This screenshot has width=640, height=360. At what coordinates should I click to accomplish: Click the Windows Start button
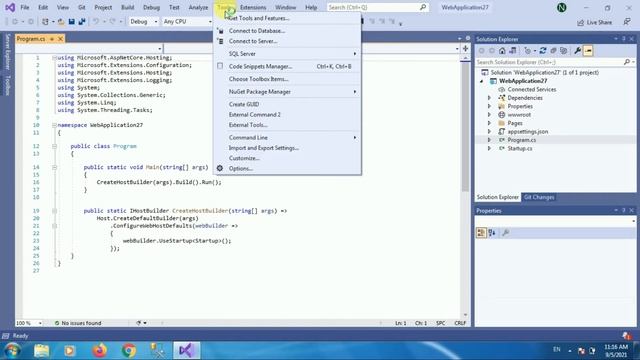[12, 351]
